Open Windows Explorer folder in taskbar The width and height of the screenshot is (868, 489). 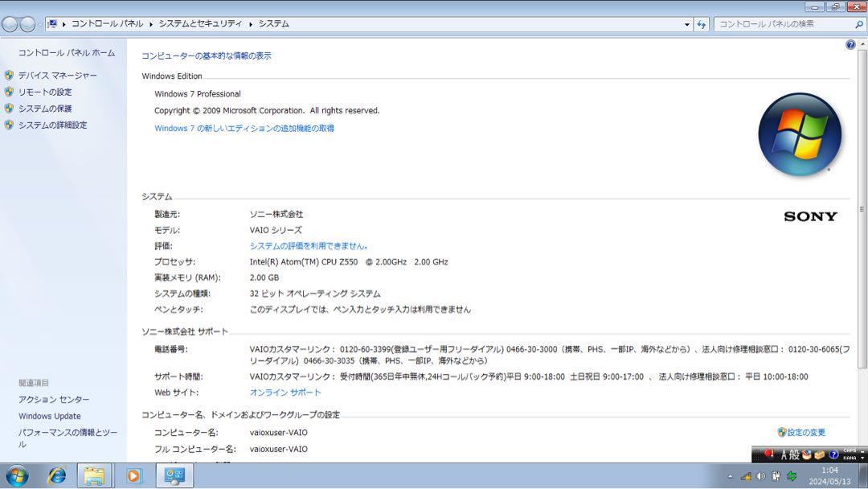(x=95, y=475)
